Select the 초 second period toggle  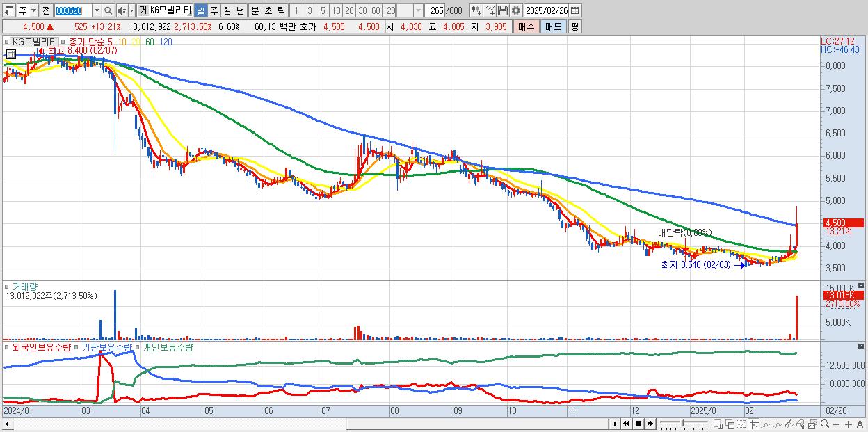tap(268, 10)
